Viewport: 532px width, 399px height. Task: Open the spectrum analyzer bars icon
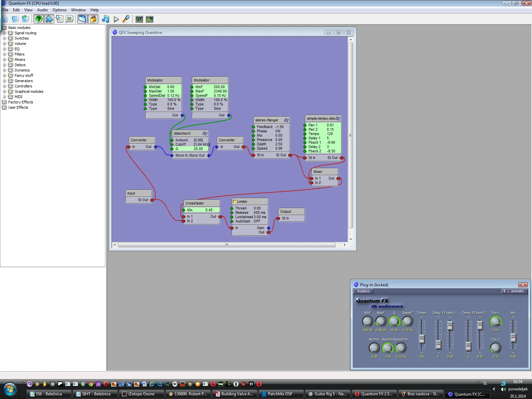pos(150,19)
